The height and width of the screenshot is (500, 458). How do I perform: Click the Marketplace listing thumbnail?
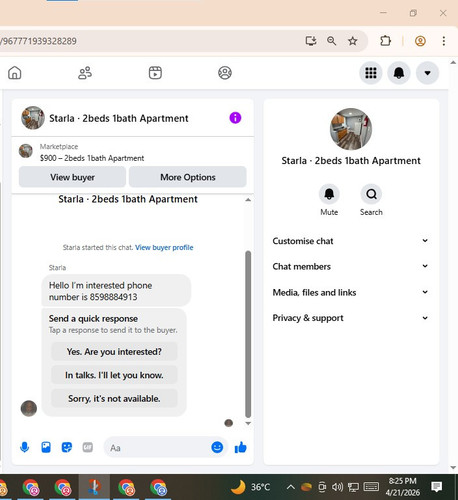pyautogui.click(x=26, y=151)
